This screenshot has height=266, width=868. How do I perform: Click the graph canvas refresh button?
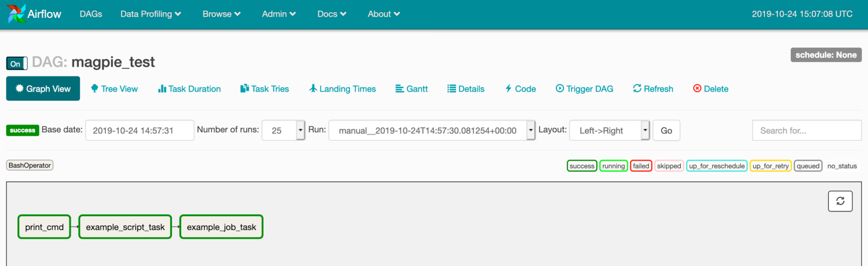click(x=840, y=201)
